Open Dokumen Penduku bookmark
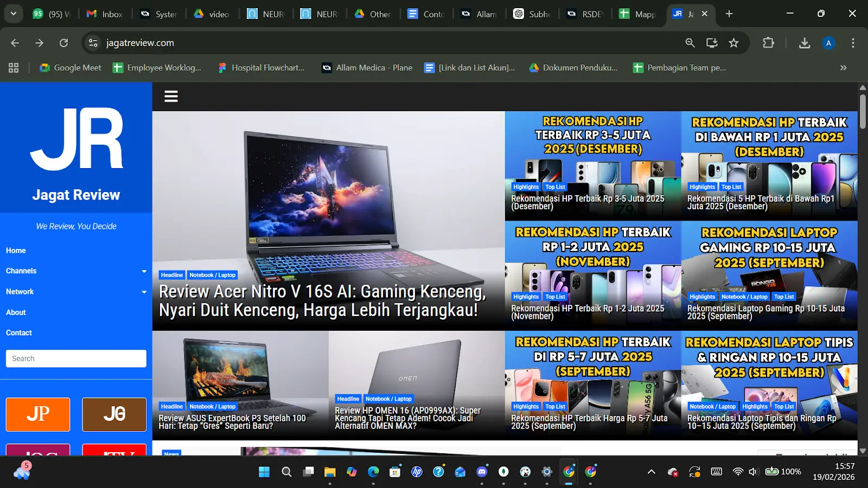Viewport: 868px width, 488px height. tap(574, 68)
